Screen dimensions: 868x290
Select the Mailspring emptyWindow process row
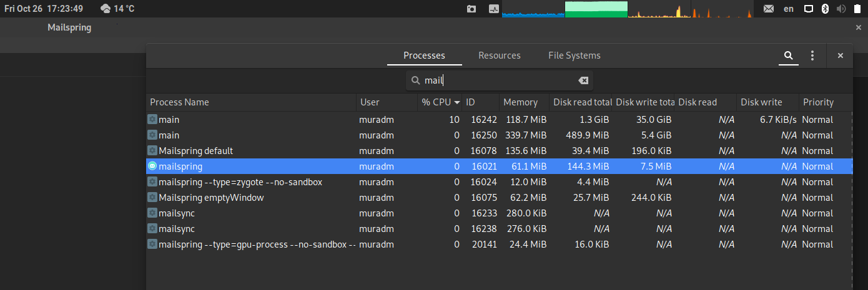pyautogui.click(x=500, y=197)
